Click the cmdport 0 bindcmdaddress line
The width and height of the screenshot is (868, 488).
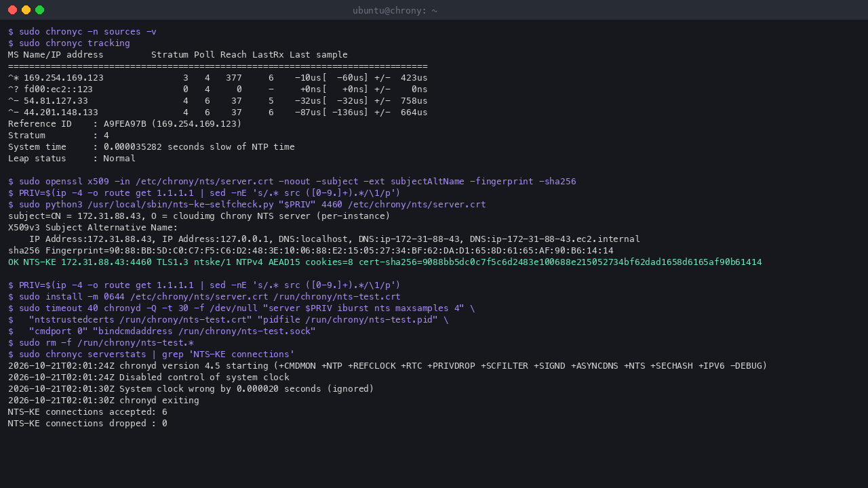point(162,331)
